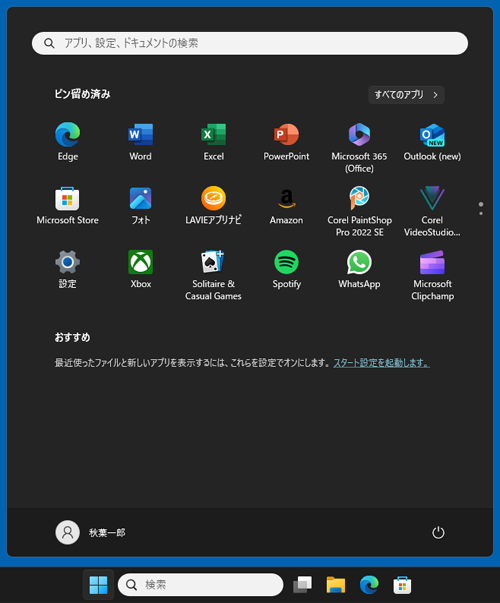Launch Word from pinned apps
Screen dimensions: 500x603
(140, 142)
